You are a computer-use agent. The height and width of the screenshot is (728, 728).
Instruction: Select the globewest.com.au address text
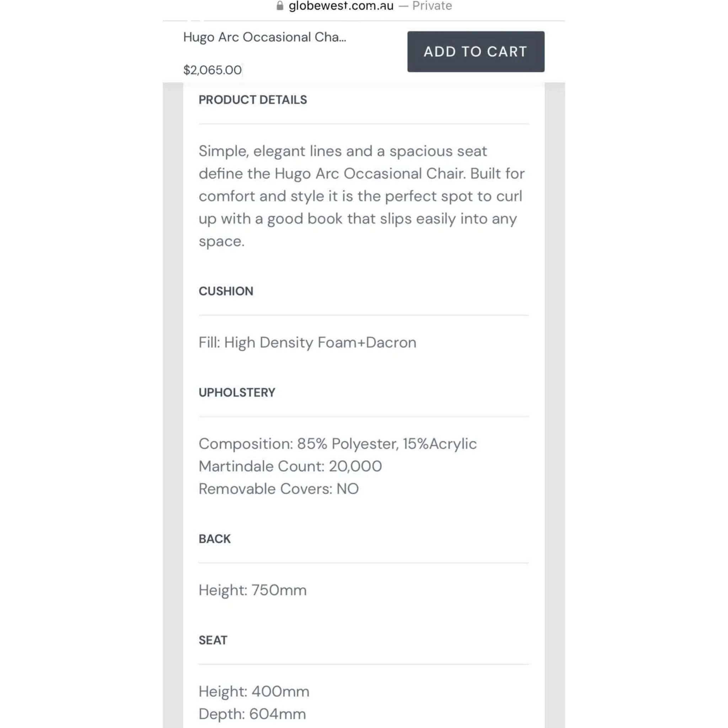[x=341, y=6]
